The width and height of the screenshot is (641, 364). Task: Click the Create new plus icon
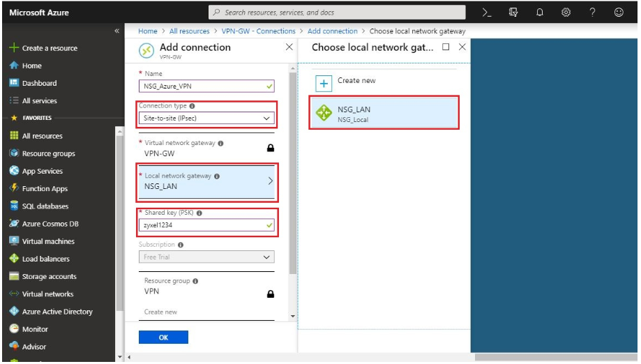point(324,84)
